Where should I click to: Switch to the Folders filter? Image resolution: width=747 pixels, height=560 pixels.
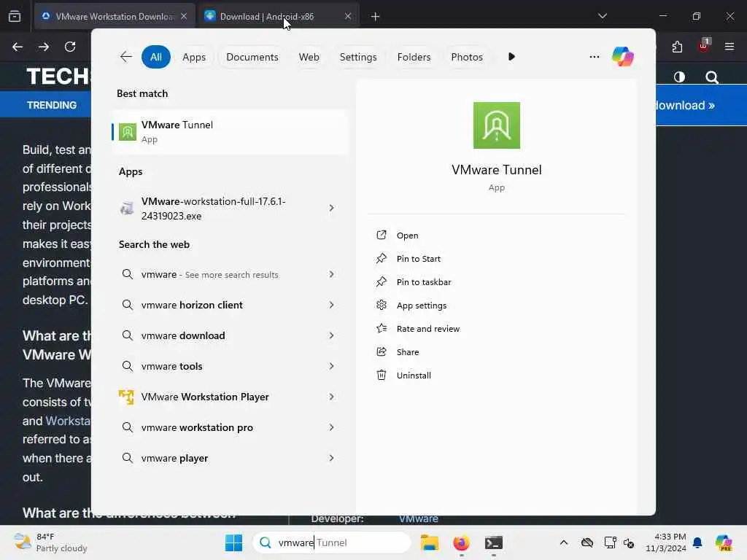tap(414, 57)
